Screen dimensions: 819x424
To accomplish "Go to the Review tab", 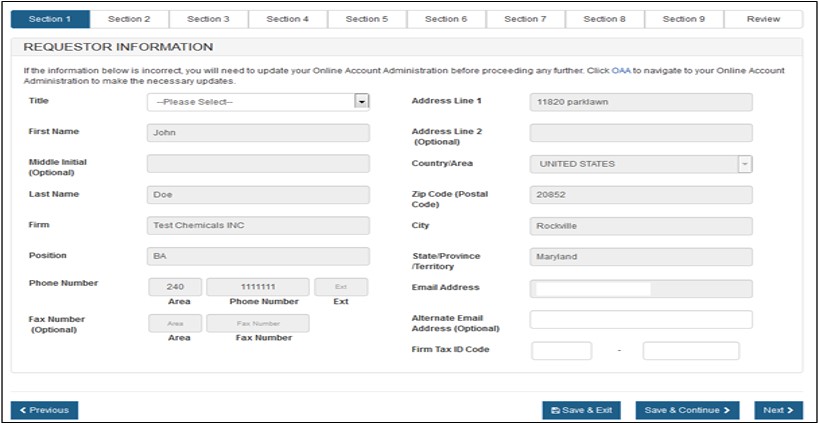I will point(763,19).
